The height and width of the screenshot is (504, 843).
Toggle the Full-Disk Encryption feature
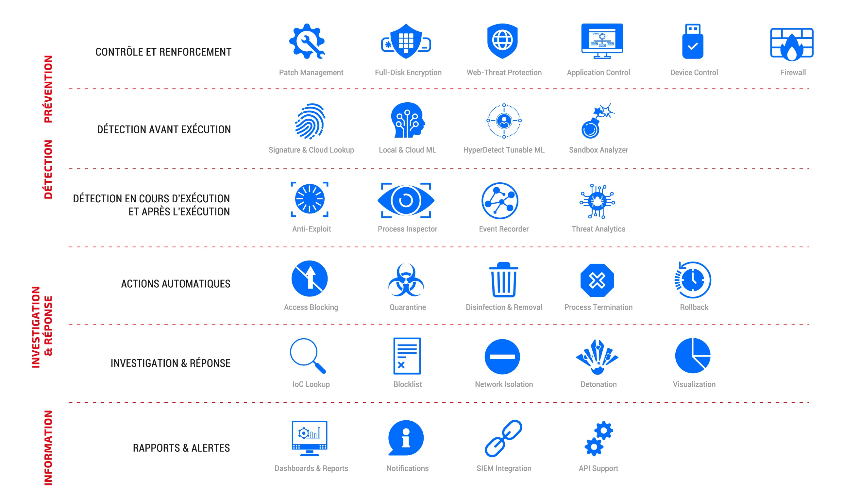pyautogui.click(x=407, y=46)
